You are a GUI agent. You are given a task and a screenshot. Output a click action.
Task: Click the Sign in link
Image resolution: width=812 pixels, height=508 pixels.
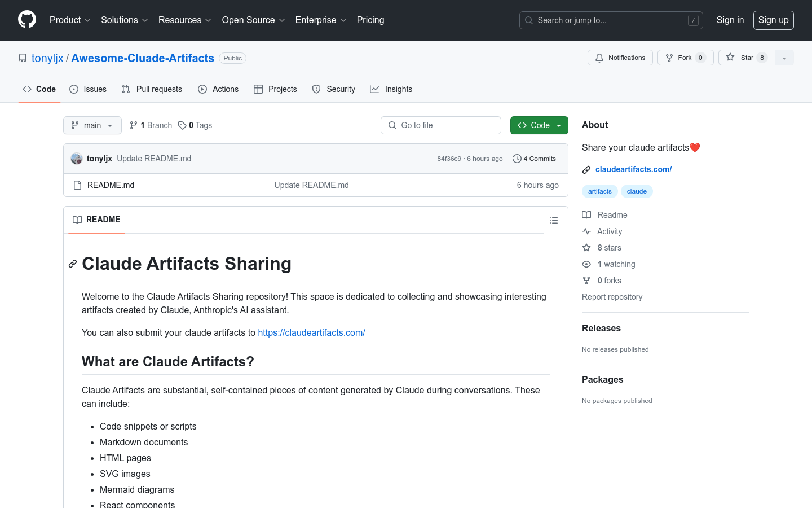(x=730, y=20)
